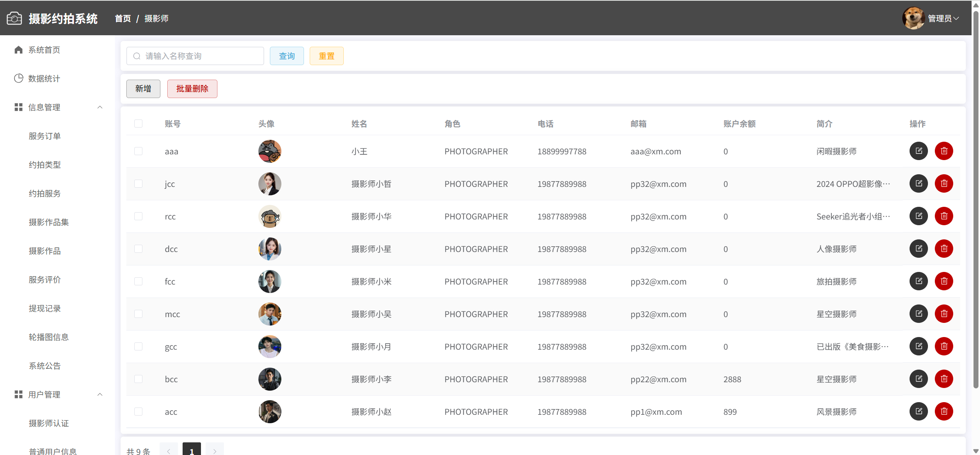
Task: Check the select-all checkbox in table header
Action: pos(138,123)
